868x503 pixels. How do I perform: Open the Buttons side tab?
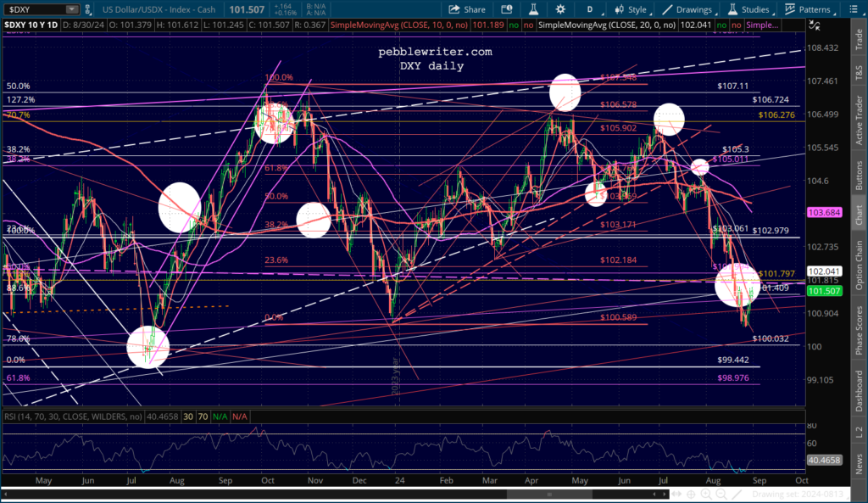[859, 176]
